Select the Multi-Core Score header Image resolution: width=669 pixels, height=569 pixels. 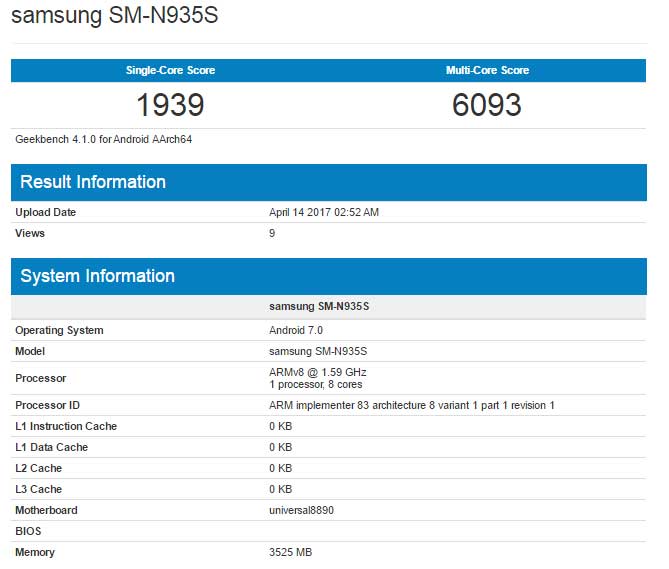coord(487,70)
